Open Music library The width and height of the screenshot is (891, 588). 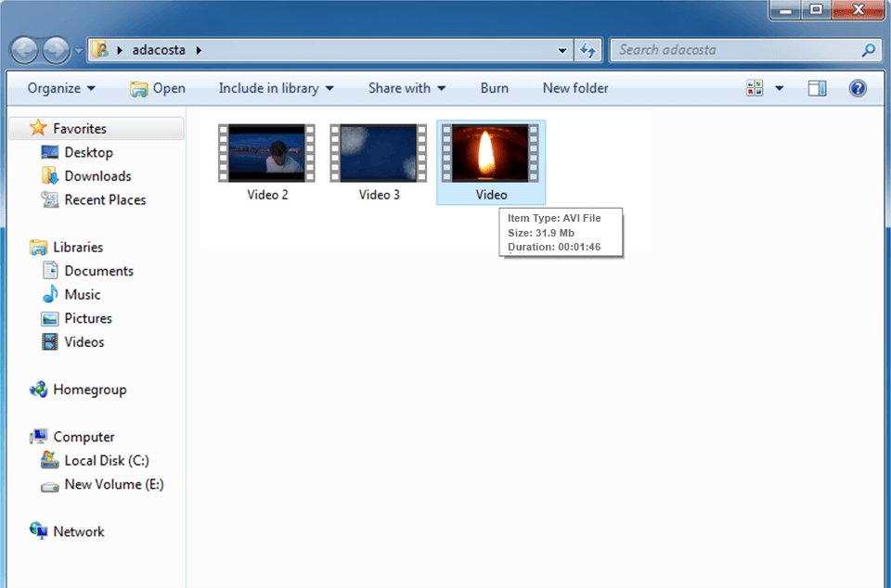(83, 295)
